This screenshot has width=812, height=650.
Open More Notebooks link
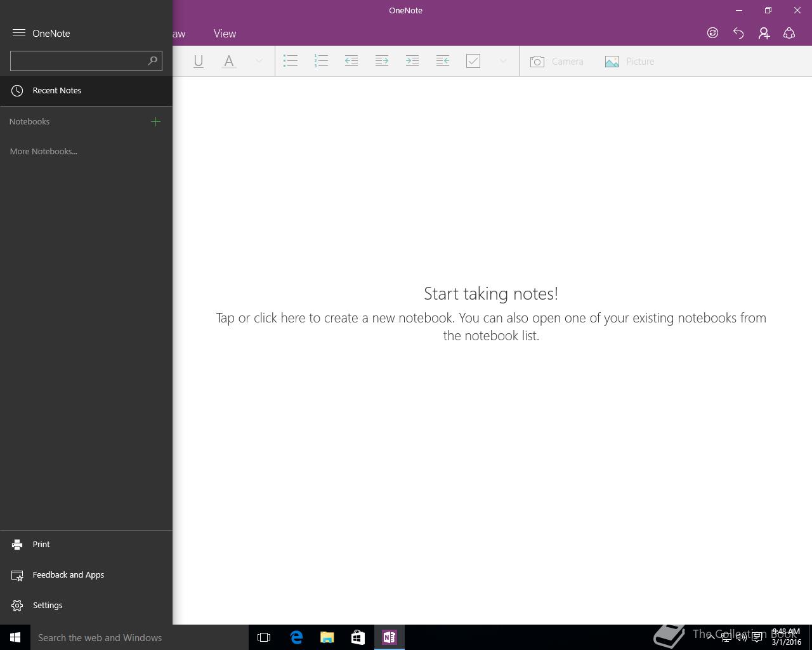(x=44, y=151)
